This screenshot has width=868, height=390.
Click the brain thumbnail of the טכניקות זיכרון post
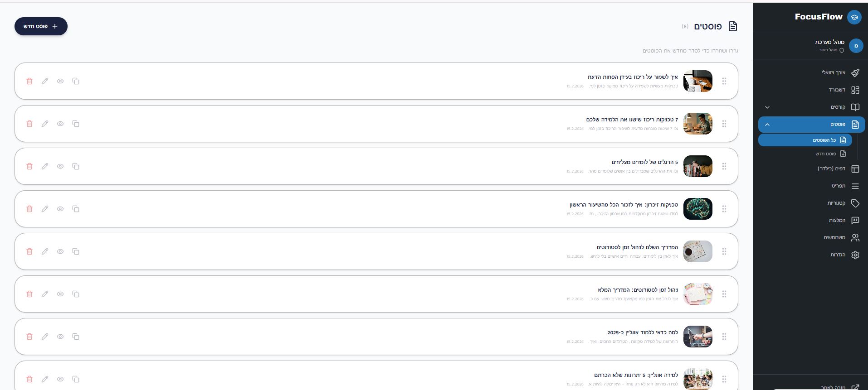697,209
